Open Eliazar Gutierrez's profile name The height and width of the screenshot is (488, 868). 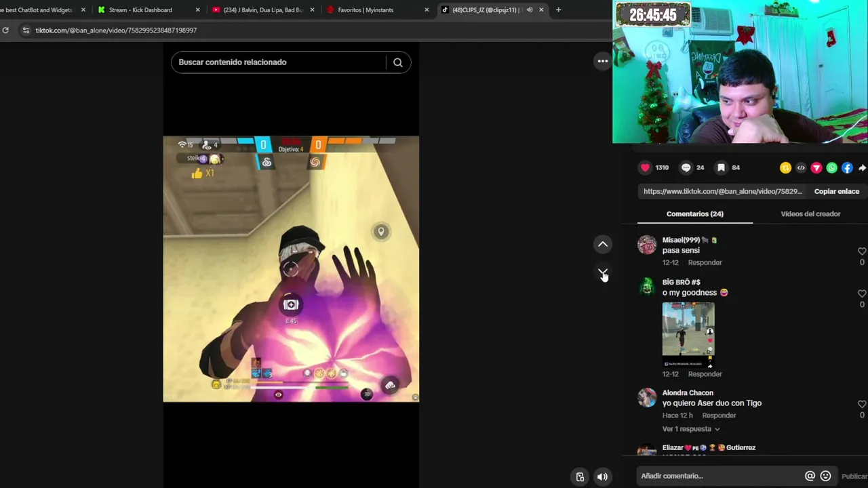[709, 447]
